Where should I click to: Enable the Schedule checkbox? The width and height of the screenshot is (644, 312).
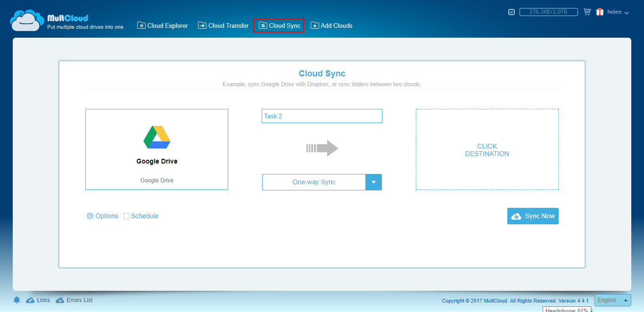coord(126,216)
